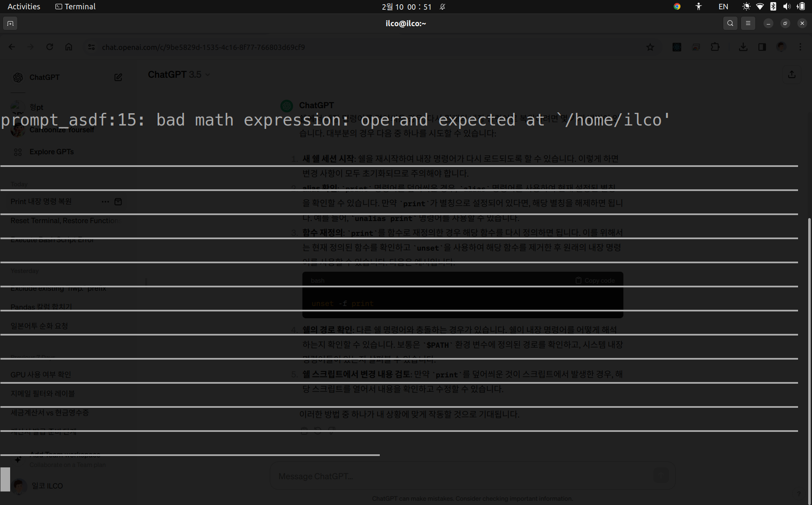Open the Chrome extensions puzzle icon

715,47
